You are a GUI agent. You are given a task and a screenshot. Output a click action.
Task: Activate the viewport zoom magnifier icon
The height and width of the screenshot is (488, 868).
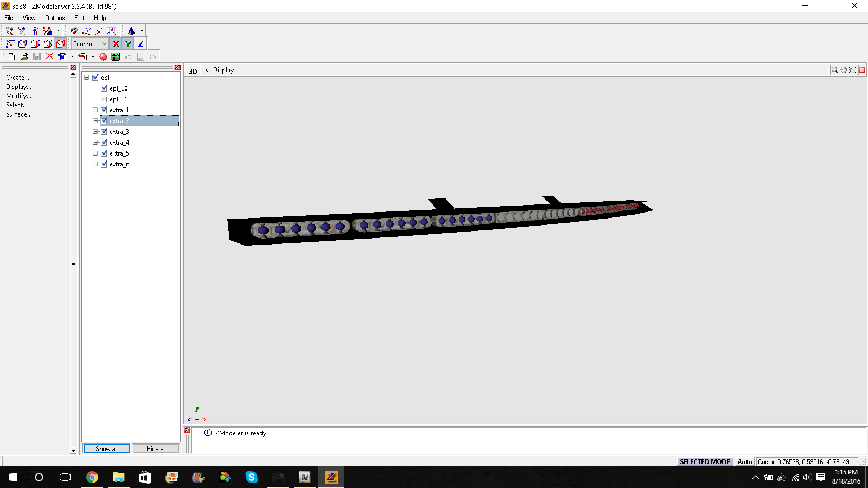pos(834,70)
